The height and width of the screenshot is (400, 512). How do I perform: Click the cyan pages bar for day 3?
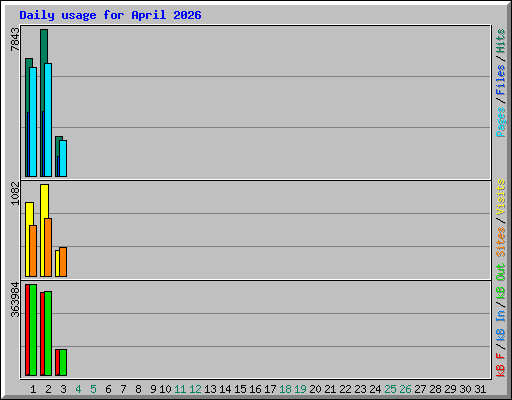(x=63, y=159)
